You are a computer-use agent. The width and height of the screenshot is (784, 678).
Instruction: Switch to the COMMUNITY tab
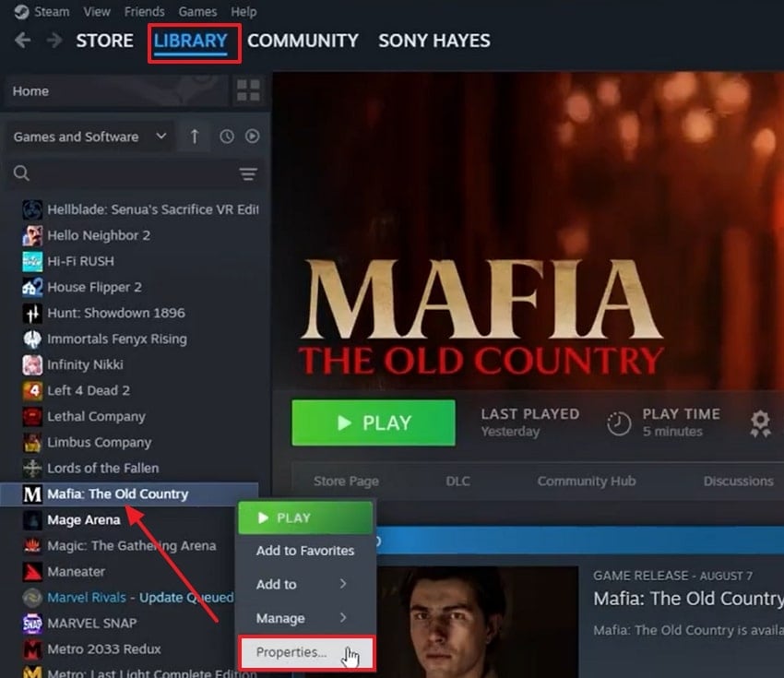point(303,41)
